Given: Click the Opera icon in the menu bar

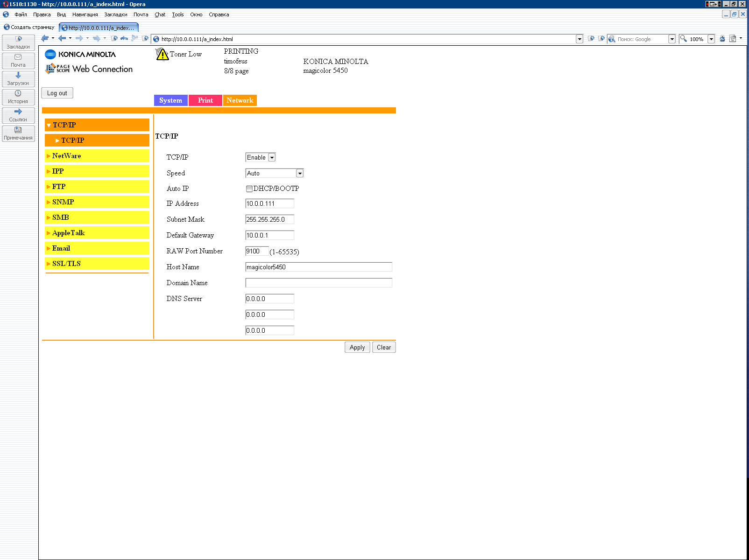Looking at the screenshot, I should (x=6, y=14).
